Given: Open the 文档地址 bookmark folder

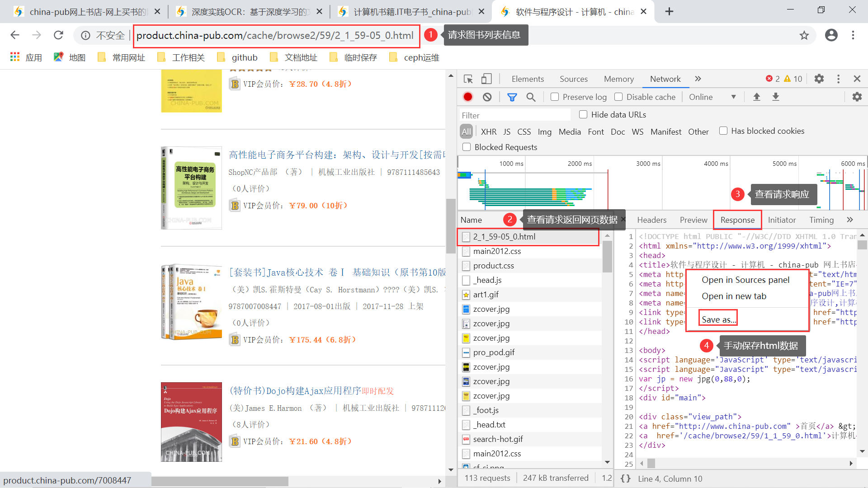Looking at the screenshot, I should click(x=294, y=57).
